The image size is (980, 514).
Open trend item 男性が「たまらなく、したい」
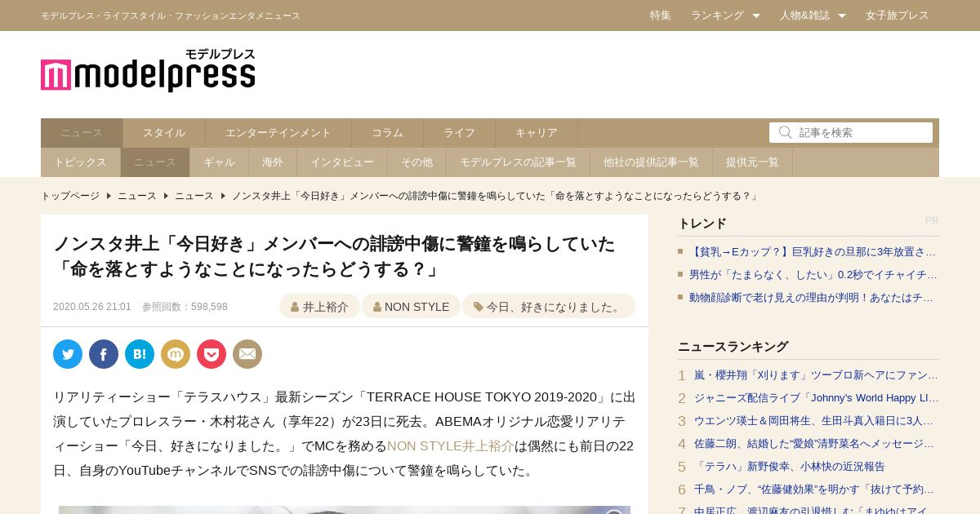click(x=813, y=274)
